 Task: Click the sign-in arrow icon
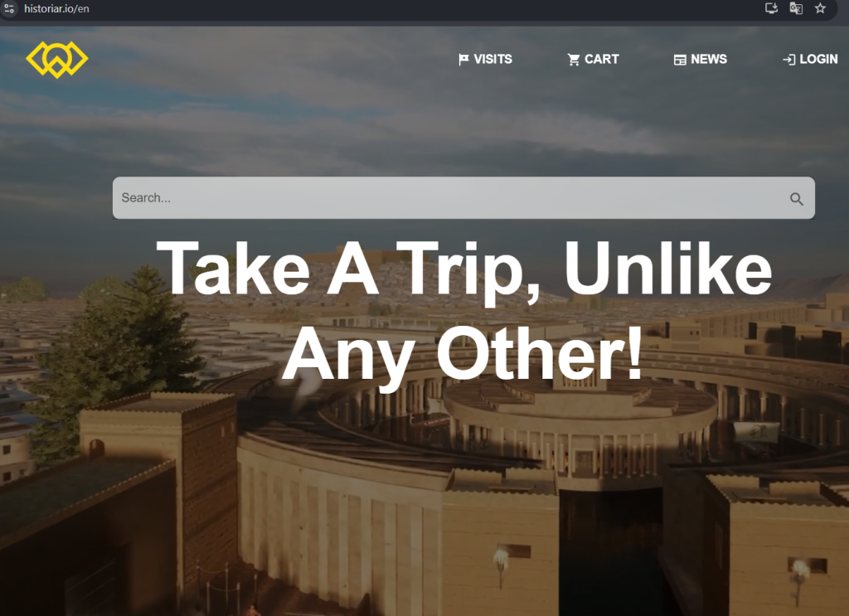coord(789,60)
